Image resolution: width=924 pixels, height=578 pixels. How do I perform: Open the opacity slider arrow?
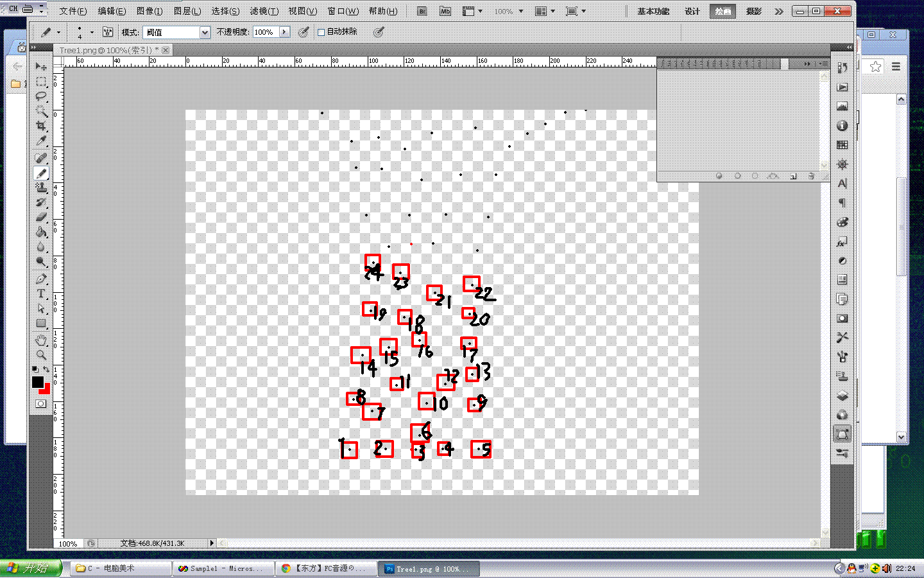point(284,32)
